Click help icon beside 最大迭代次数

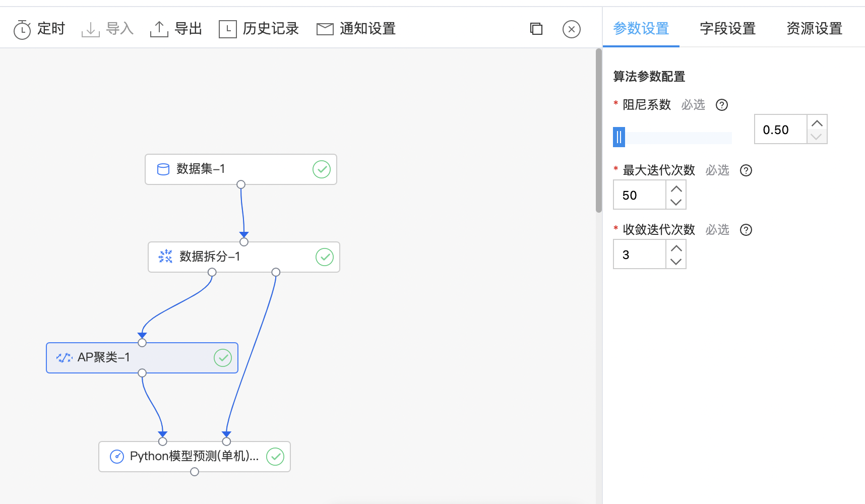(x=746, y=170)
